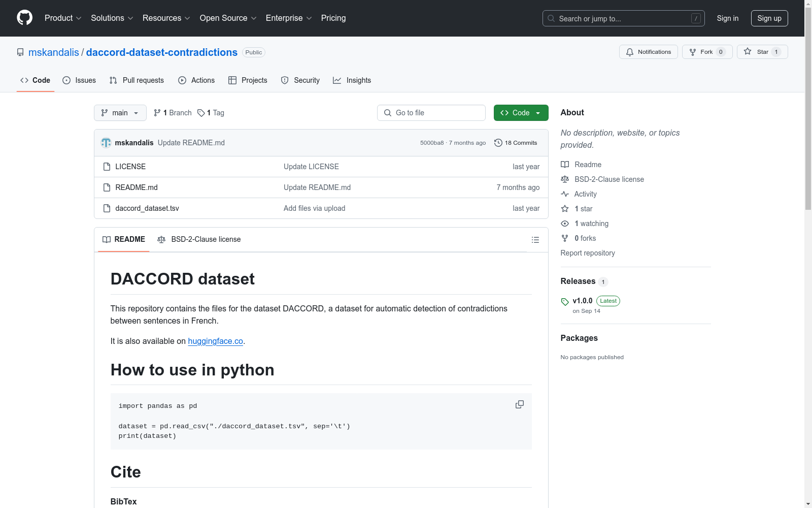Viewport: 812px width, 508px height.
Task: Open the Insights tab
Action: tap(352, 80)
